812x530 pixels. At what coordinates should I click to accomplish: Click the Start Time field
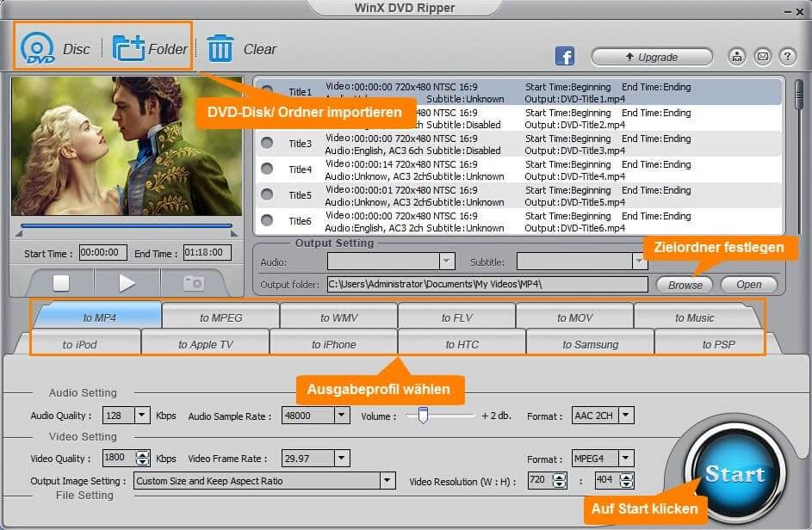[x=103, y=253]
